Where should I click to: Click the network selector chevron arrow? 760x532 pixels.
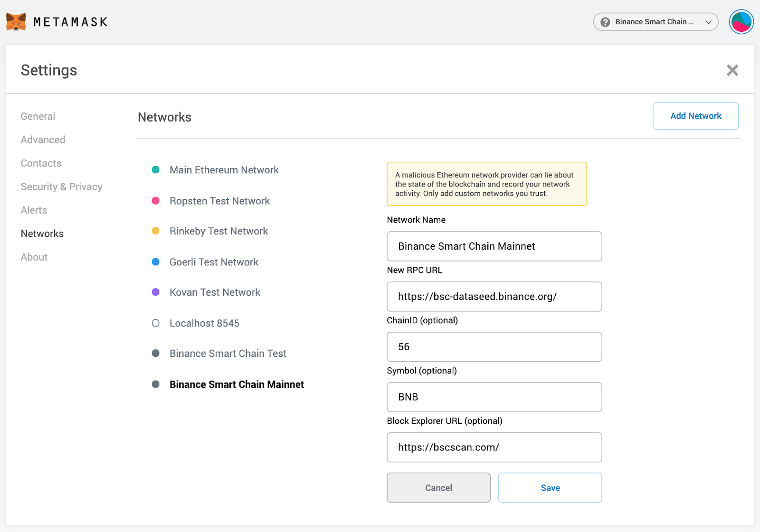point(708,22)
